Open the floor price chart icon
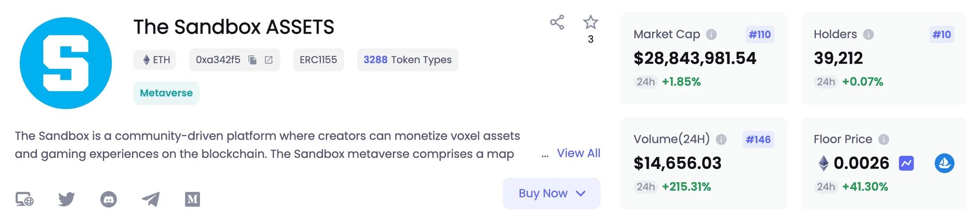Screen dimensions: 980x219 pos(906,163)
